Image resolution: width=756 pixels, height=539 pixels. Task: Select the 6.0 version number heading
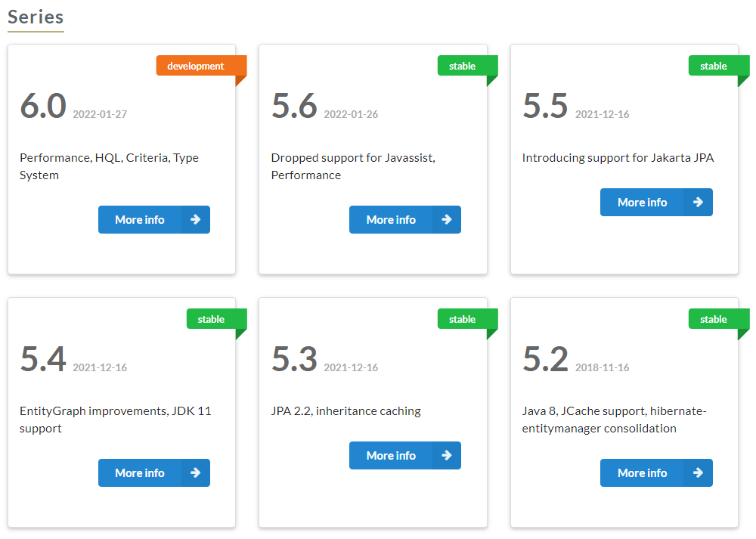click(x=43, y=106)
